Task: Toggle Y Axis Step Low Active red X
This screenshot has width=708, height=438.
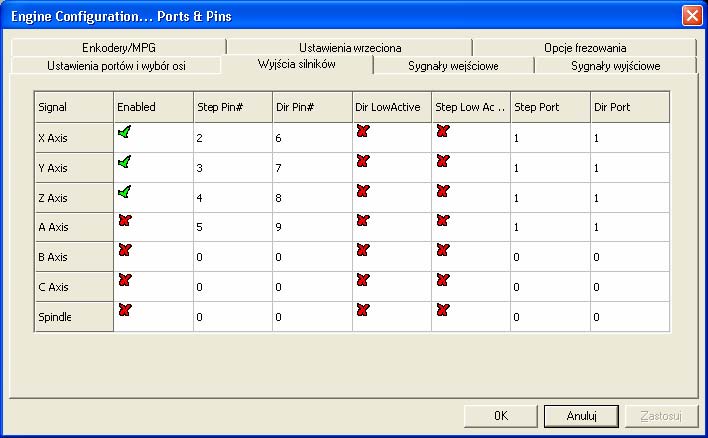Action: pyautogui.click(x=443, y=161)
